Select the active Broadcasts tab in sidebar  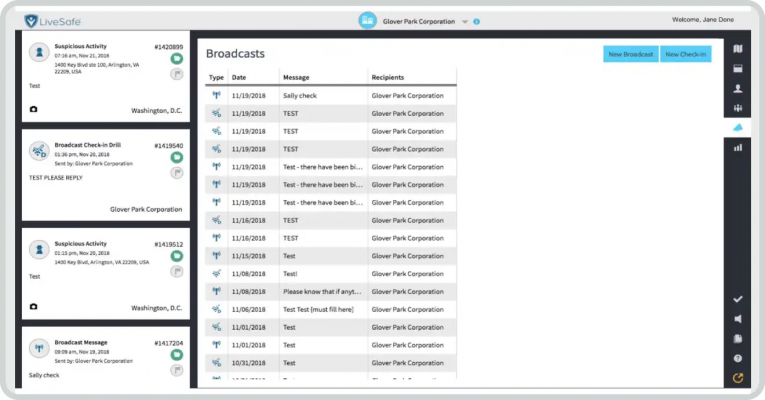(738, 127)
